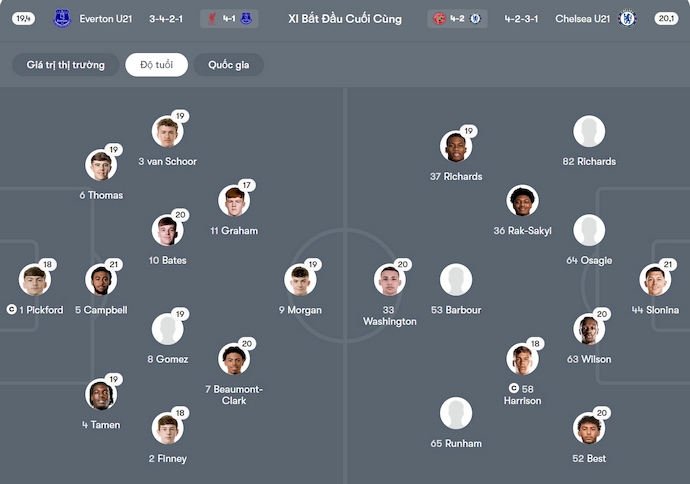Click Harrison's captain player photo
The image size is (690, 484).
pyautogui.click(x=522, y=359)
